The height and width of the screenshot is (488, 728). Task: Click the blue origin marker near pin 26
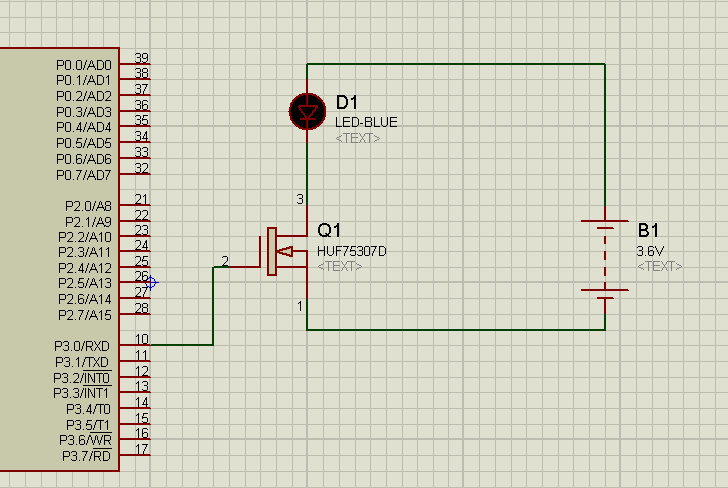[x=150, y=283]
